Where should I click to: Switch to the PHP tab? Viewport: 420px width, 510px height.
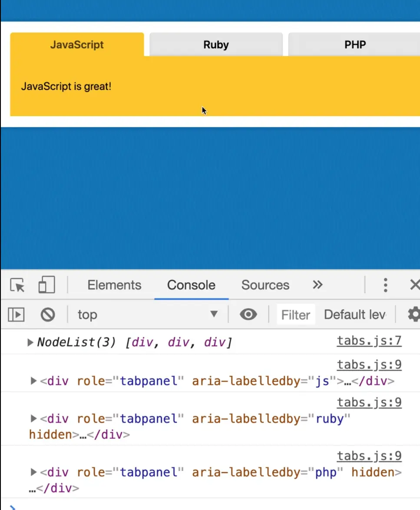click(x=354, y=45)
